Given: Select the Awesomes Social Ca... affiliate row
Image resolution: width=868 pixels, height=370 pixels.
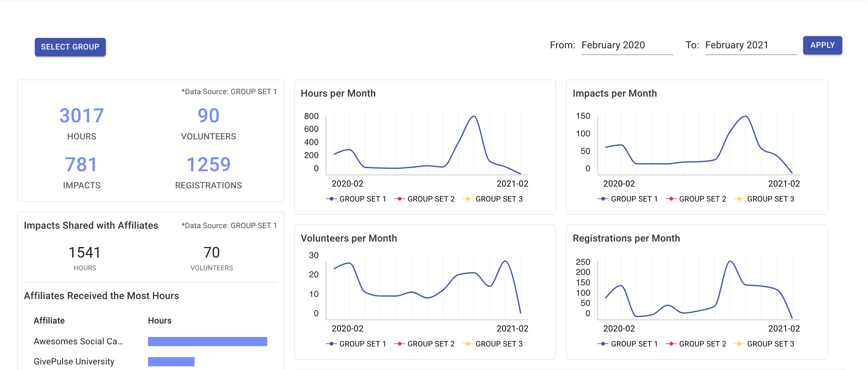Looking at the screenshot, I should tap(150, 341).
